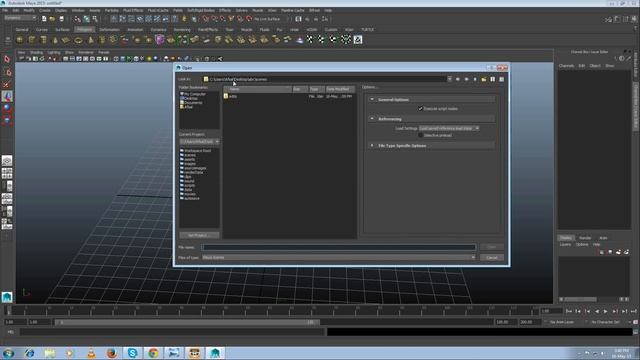Click the Open button in dialog

click(x=492, y=247)
